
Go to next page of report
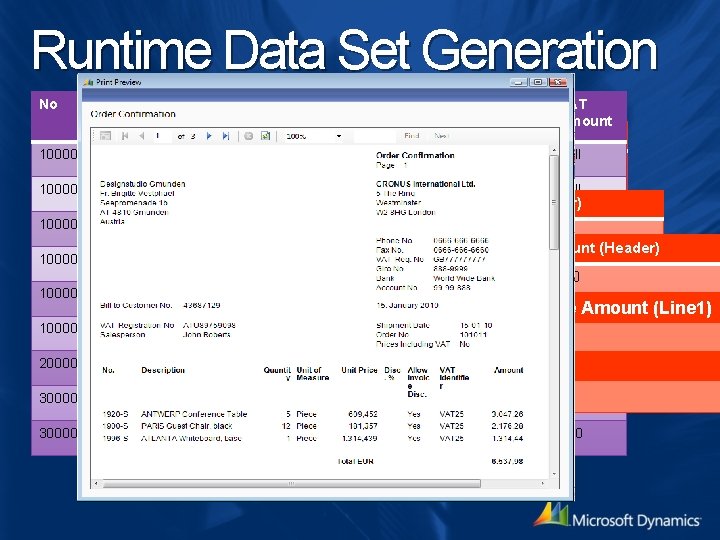coord(209,136)
